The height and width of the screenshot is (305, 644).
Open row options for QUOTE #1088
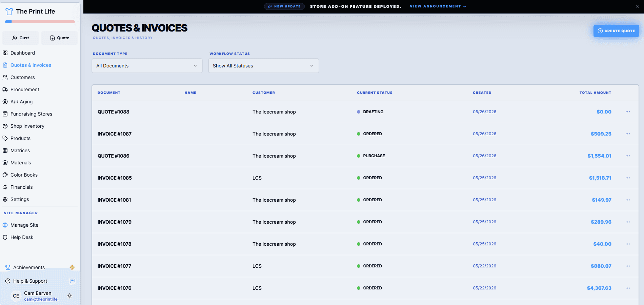point(628,112)
